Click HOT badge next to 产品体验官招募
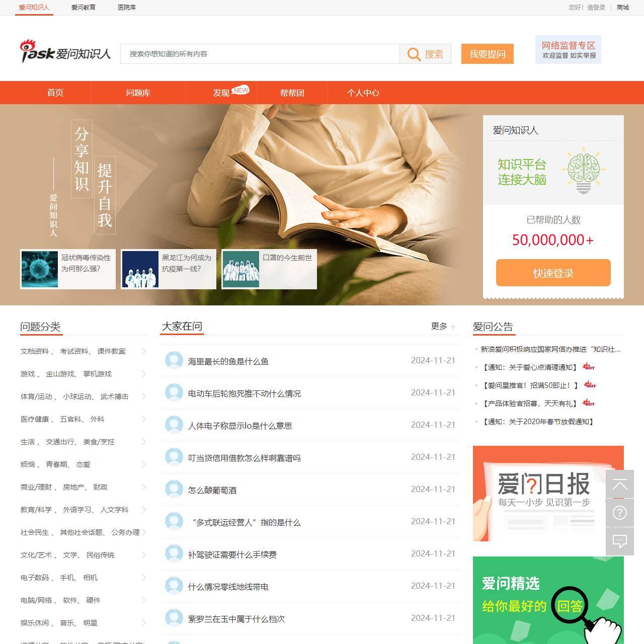Viewport: 644px width, 644px height. click(589, 403)
